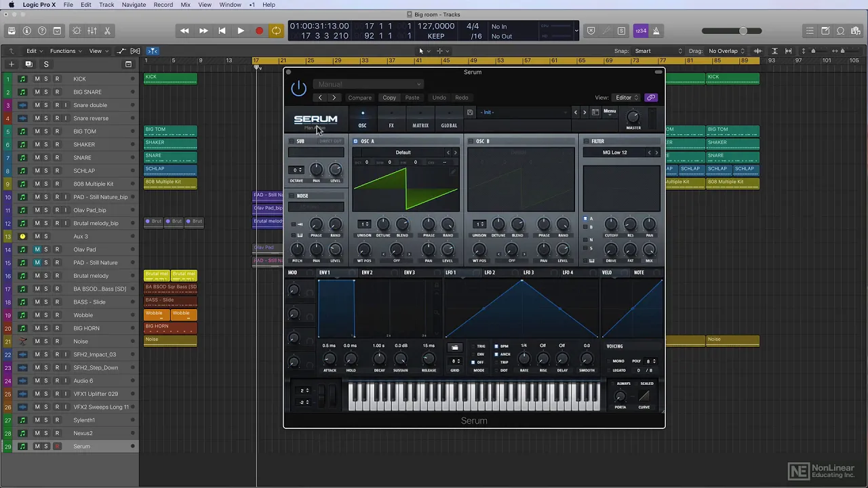Open the Manual preset dropdown in Serum
The height and width of the screenshot is (488, 868).
[x=368, y=84]
